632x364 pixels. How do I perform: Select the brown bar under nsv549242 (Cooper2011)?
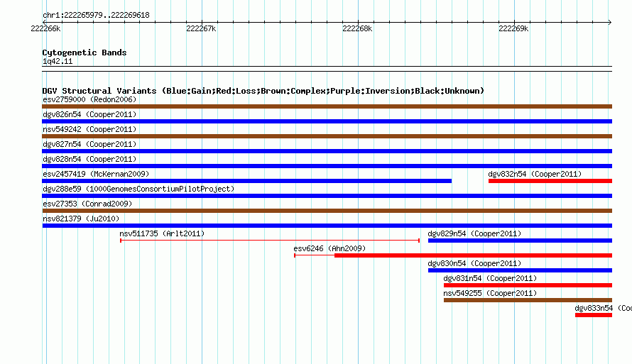(x=327, y=136)
